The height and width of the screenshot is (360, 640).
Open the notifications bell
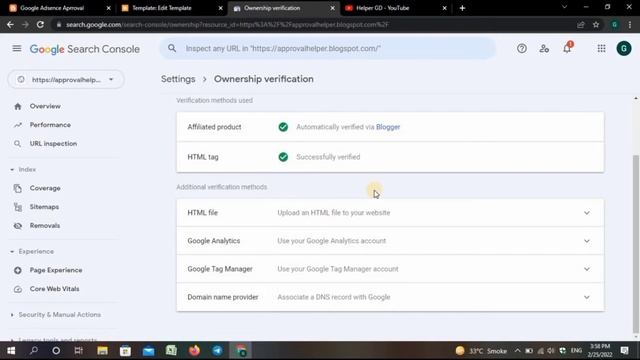click(567, 48)
